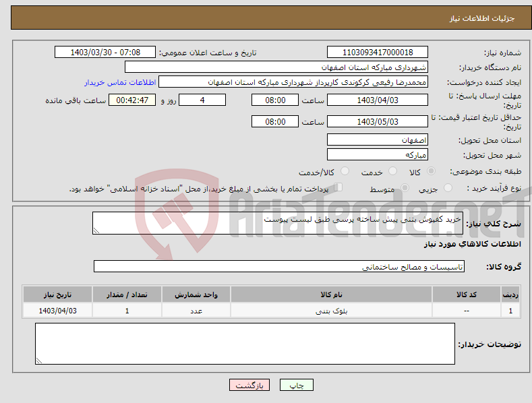This screenshot has width=532, height=403.
Task: Click the شماره نیاز field 1103093417000018
Action: [x=378, y=53]
